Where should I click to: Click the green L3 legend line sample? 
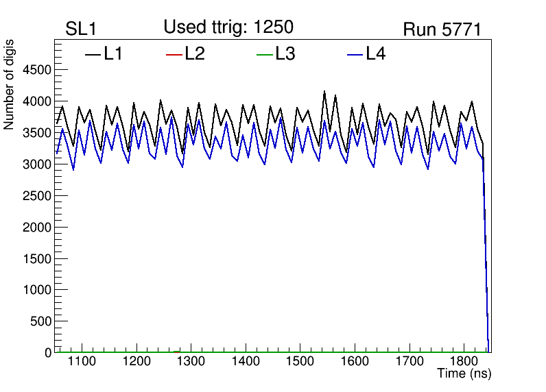(x=264, y=54)
